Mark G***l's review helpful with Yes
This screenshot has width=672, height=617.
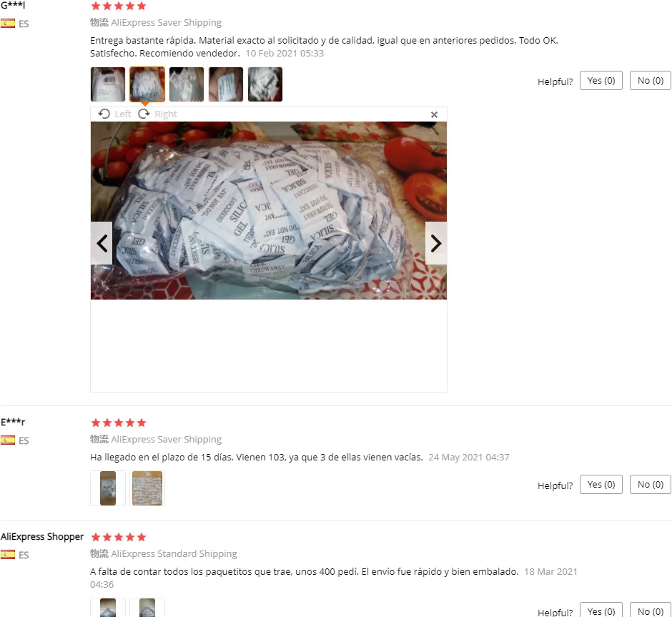(601, 81)
